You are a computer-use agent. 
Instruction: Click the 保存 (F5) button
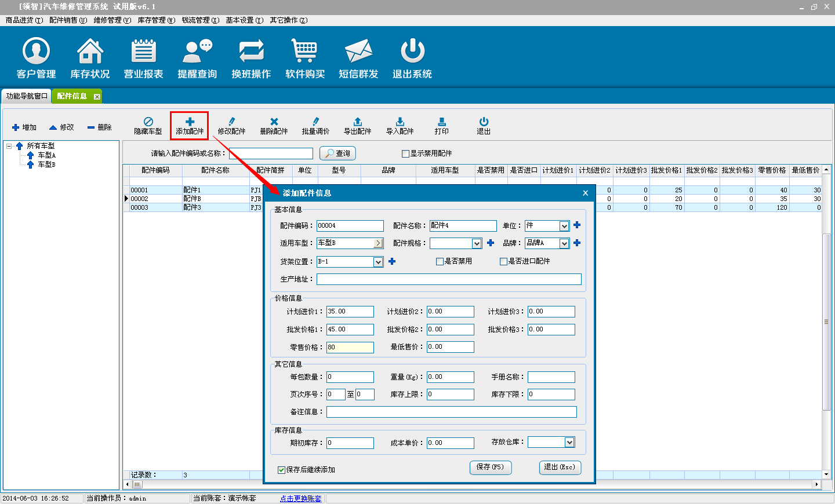coord(490,467)
